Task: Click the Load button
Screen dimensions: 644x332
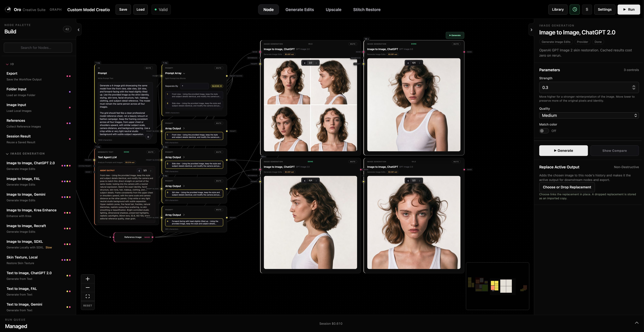Action: coord(141,9)
